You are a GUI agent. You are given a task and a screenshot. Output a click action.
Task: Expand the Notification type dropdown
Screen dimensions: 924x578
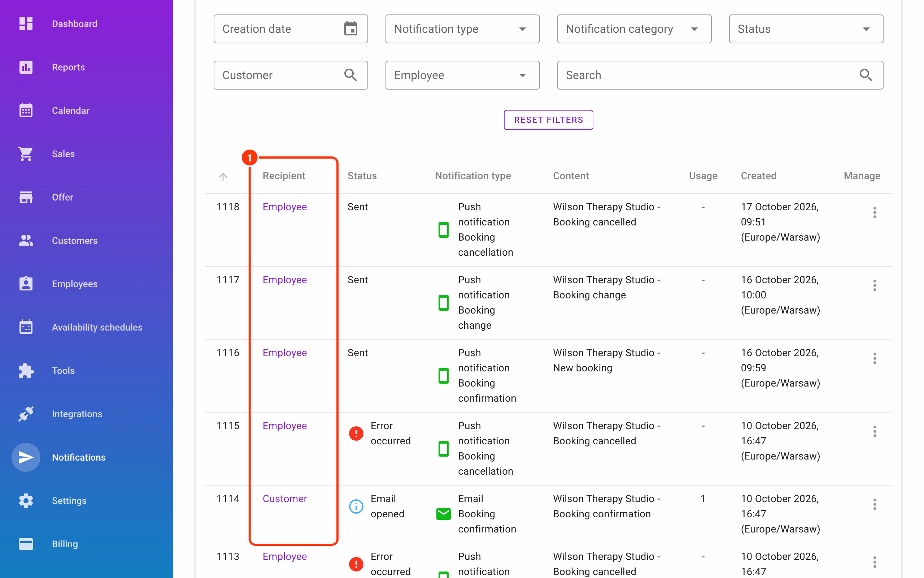pos(462,29)
